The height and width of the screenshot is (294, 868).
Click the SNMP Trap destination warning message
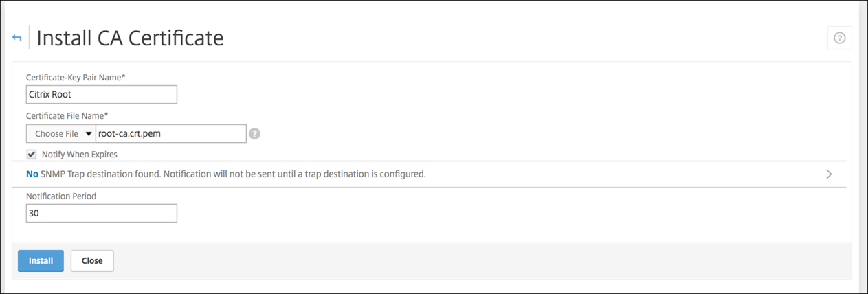click(x=233, y=174)
